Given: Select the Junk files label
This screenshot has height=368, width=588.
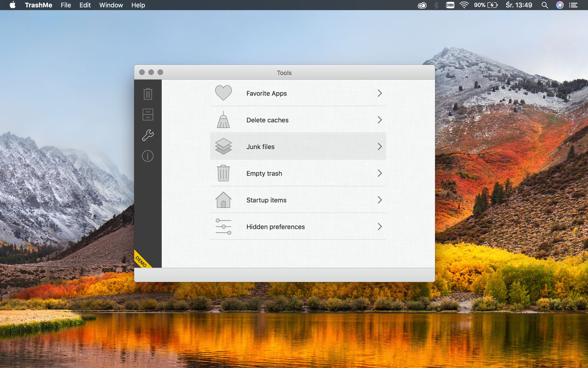Looking at the screenshot, I should 260,147.
